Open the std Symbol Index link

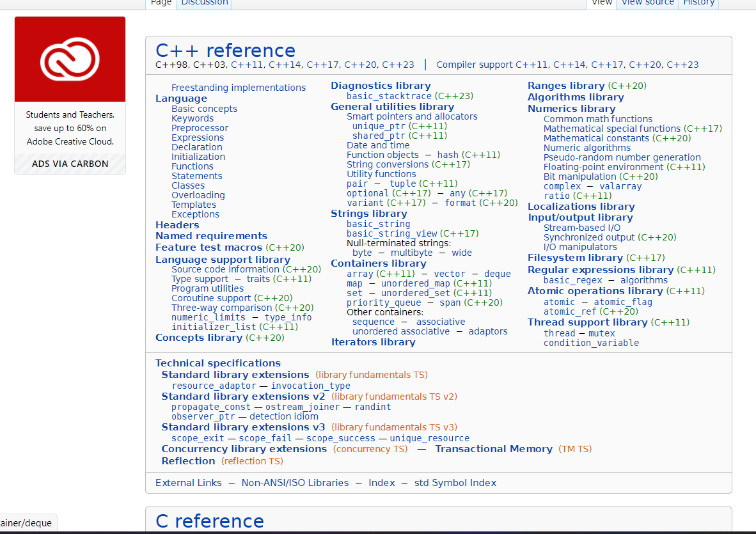tap(455, 482)
